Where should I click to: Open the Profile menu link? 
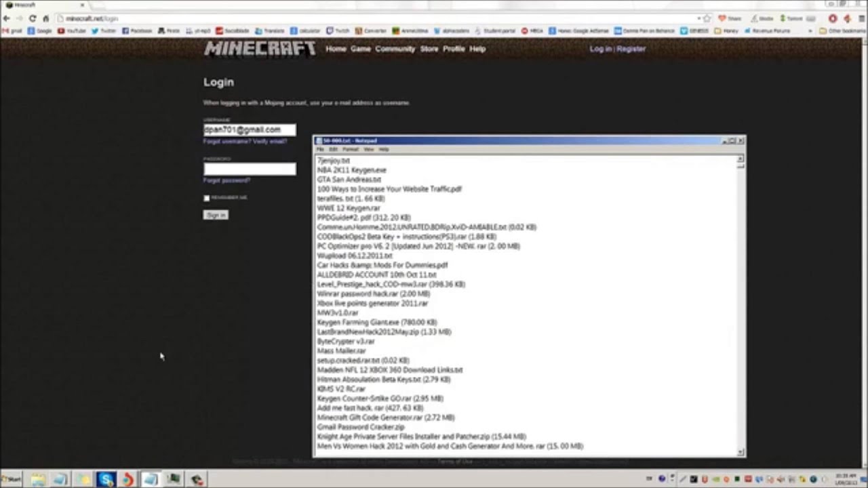[454, 49]
